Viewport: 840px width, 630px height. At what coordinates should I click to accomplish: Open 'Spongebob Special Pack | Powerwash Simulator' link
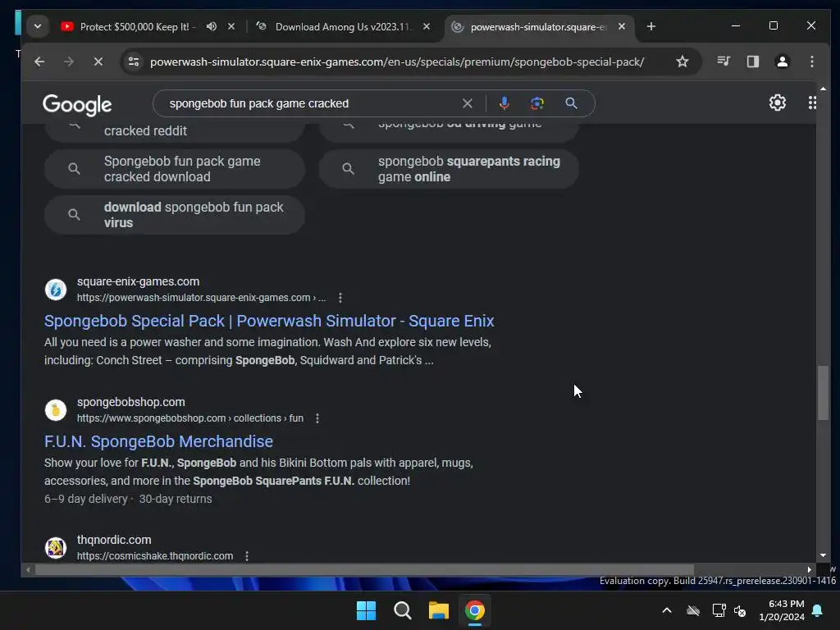click(269, 321)
